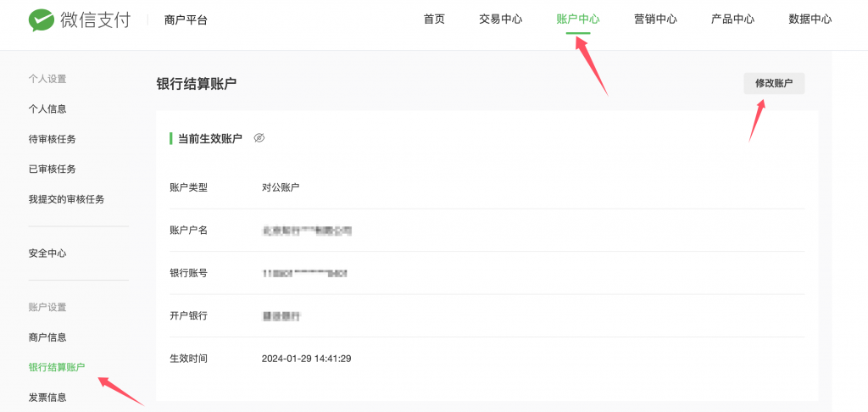Click the 商户平台 header text
This screenshot has height=412, width=868.
(x=186, y=20)
